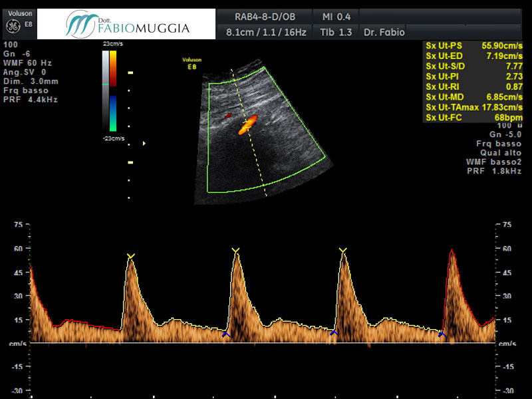Viewport: 532px width, 399px height.
Task: Click the GE logo in top-left corner
Action: tap(13, 26)
